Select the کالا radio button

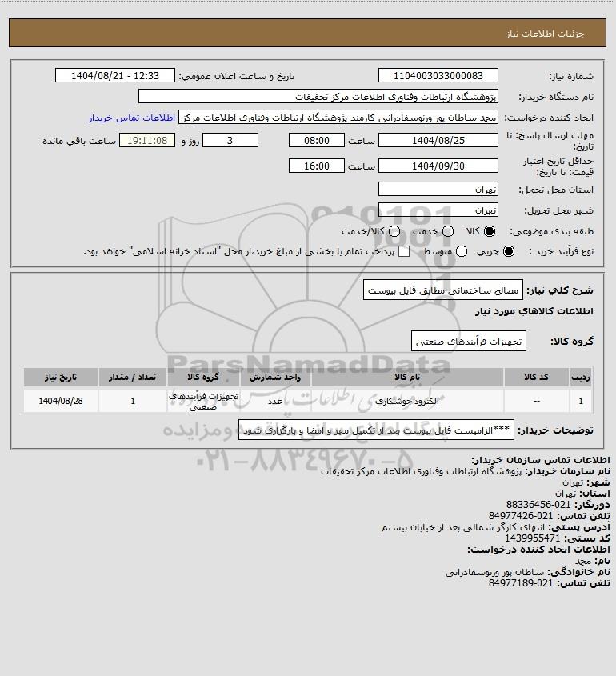[490, 231]
